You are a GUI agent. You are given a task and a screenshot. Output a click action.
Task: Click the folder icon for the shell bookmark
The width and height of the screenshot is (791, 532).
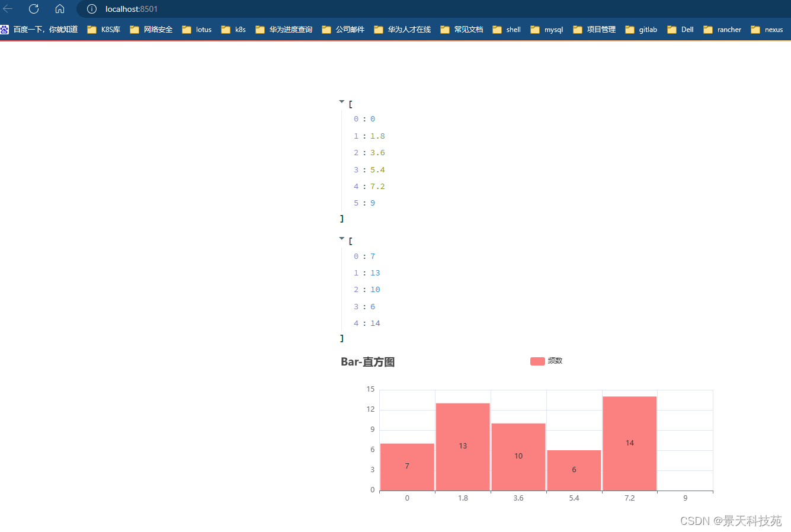tap(496, 29)
